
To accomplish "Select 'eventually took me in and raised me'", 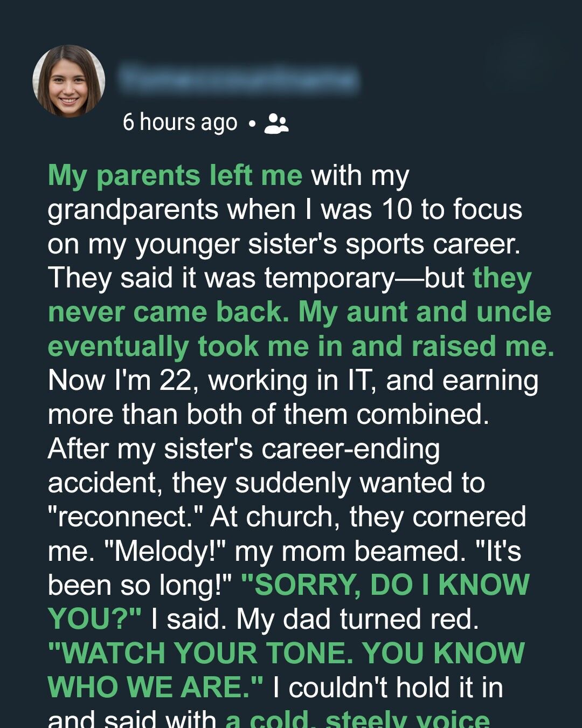I will (301, 346).
